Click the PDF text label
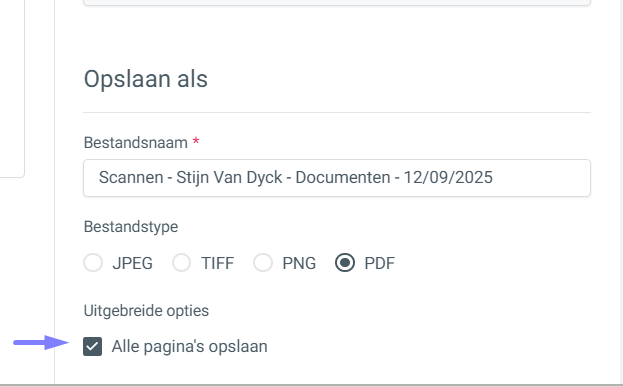The width and height of the screenshot is (623, 387). click(379, 263)
